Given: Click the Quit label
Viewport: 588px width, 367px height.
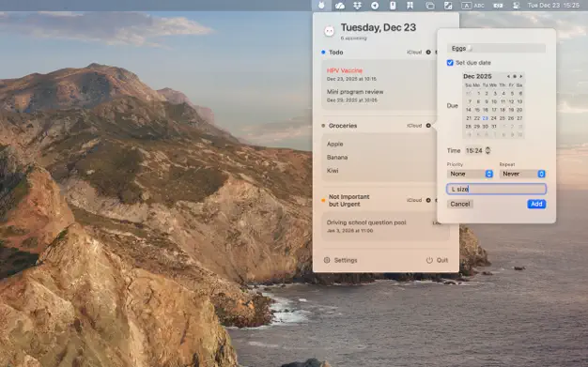Looking at the screenshot, I should pyautogui.click(x=442, y=260).
